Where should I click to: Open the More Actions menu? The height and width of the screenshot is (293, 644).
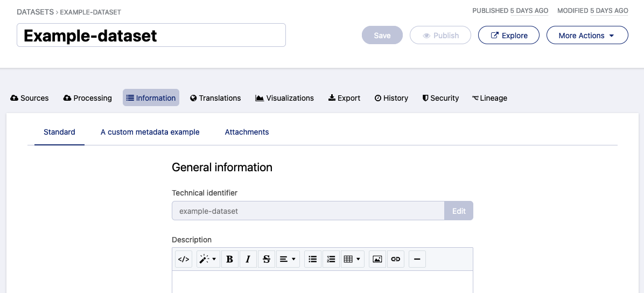[x=587, y=36]
